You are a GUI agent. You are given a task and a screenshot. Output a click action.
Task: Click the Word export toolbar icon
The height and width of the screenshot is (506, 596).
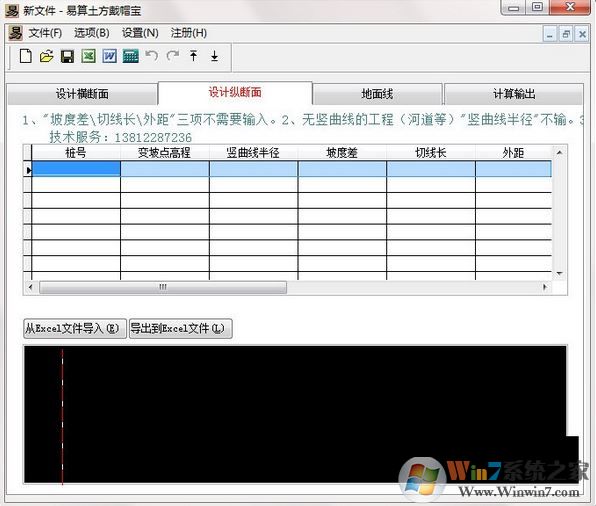click(109, 57)
